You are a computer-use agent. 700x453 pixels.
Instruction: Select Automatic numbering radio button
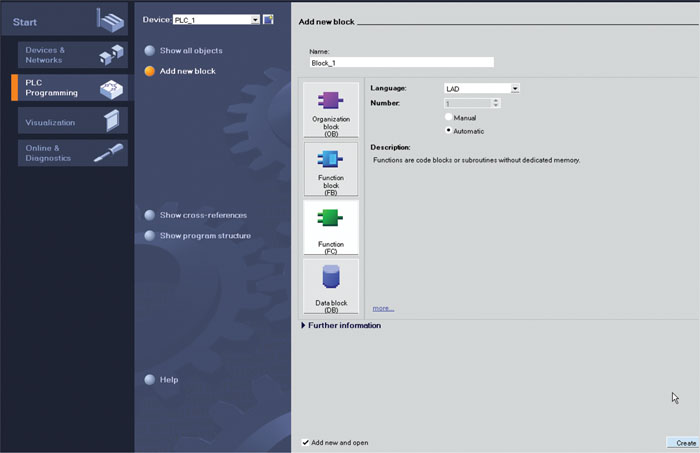449,130
